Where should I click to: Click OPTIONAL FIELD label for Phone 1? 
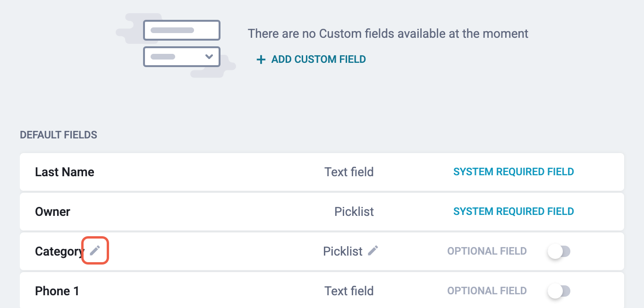point(487,291)
